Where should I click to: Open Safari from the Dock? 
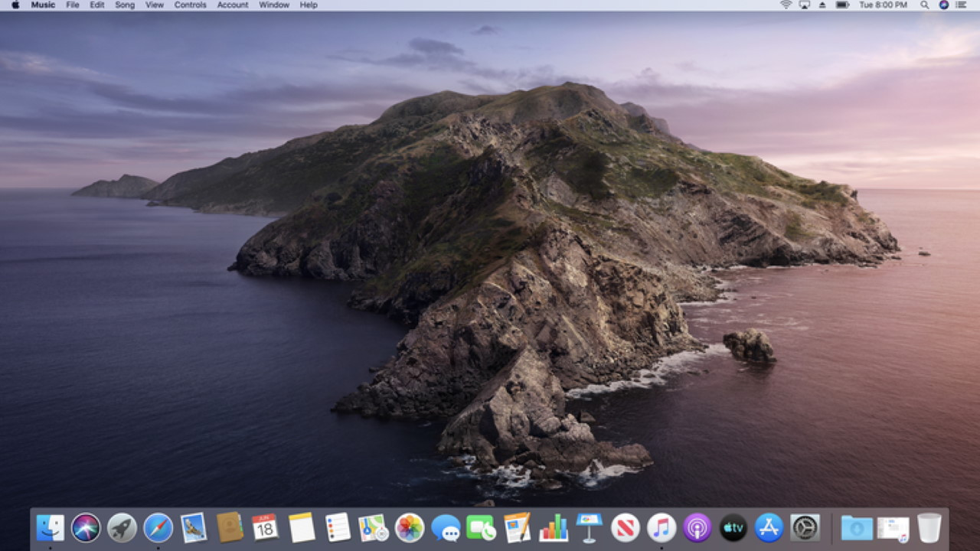157,527
